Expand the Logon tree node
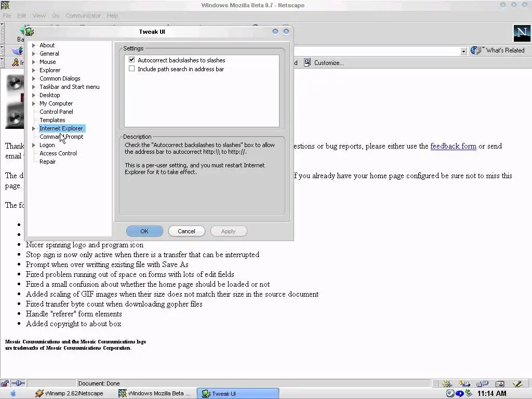The image size is (532, 399). pos(34,145)
